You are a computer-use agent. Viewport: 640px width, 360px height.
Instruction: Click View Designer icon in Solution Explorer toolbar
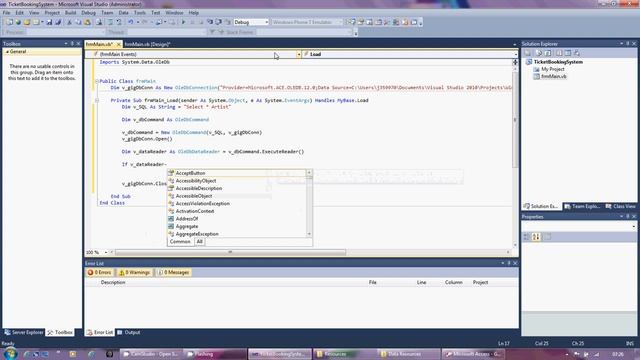tap(568, 53)
